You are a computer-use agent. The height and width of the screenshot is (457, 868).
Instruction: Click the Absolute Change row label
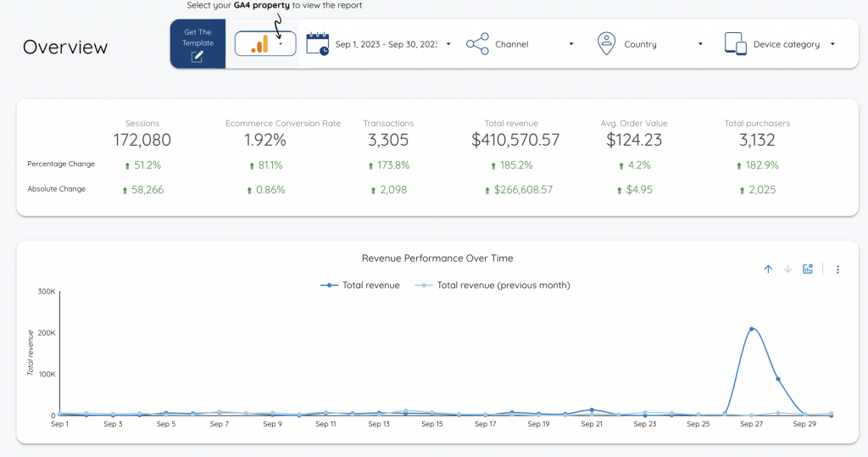coord(57,189)
